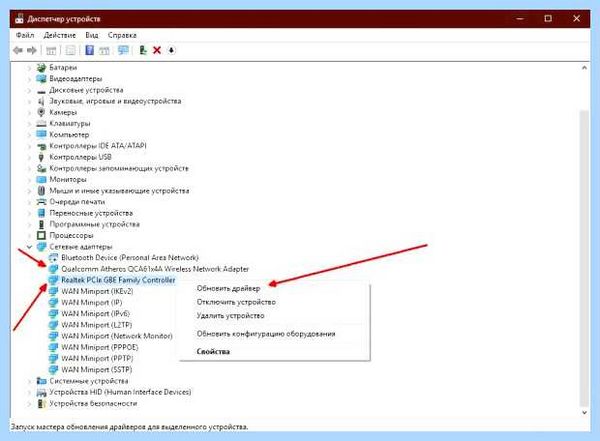Screen dimensions: 600x441
Task: Click the scrollbar down arrow
Action: coord(584,413)
